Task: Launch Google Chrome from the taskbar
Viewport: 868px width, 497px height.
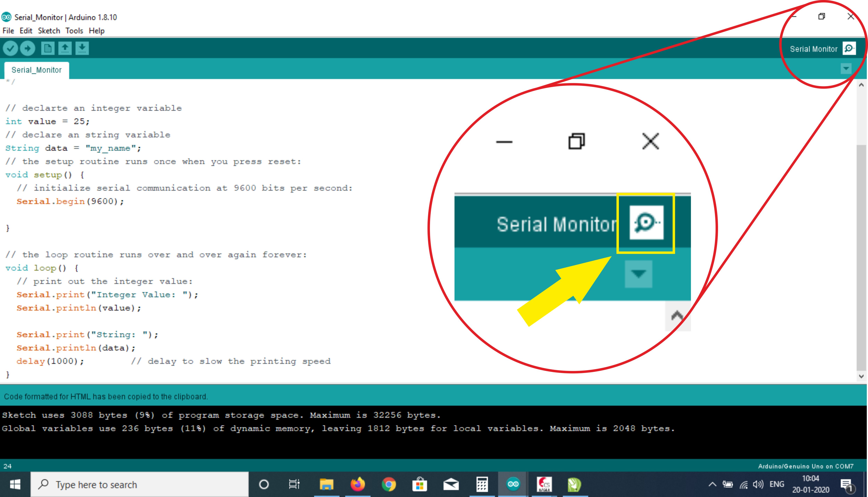Action: (x=389, y=484)
